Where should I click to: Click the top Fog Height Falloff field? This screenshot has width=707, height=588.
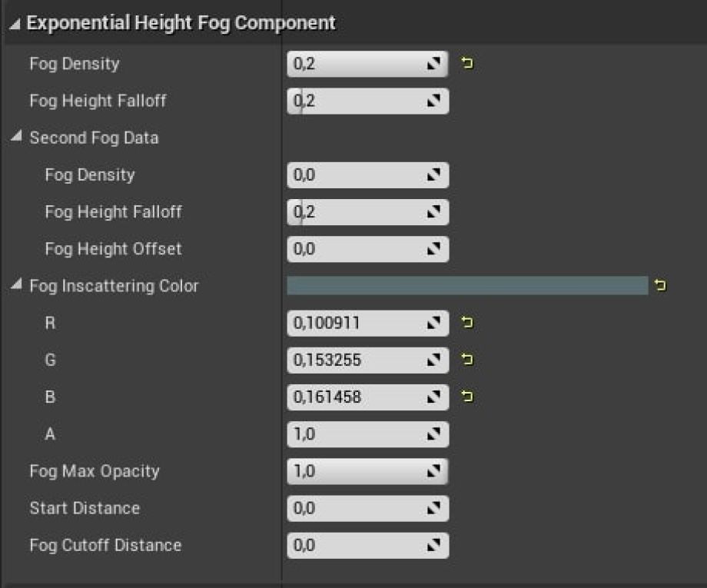tap(355, 101)
